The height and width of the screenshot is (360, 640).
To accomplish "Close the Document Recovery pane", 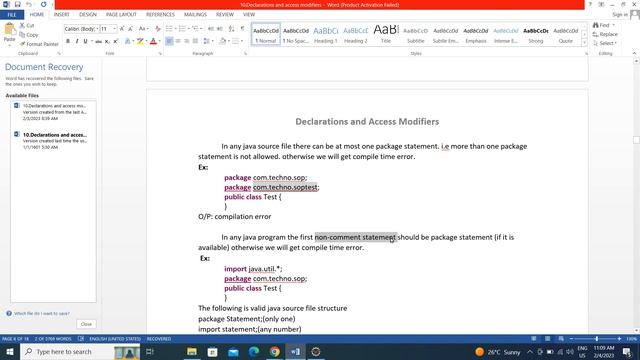I will coord(86,324).
